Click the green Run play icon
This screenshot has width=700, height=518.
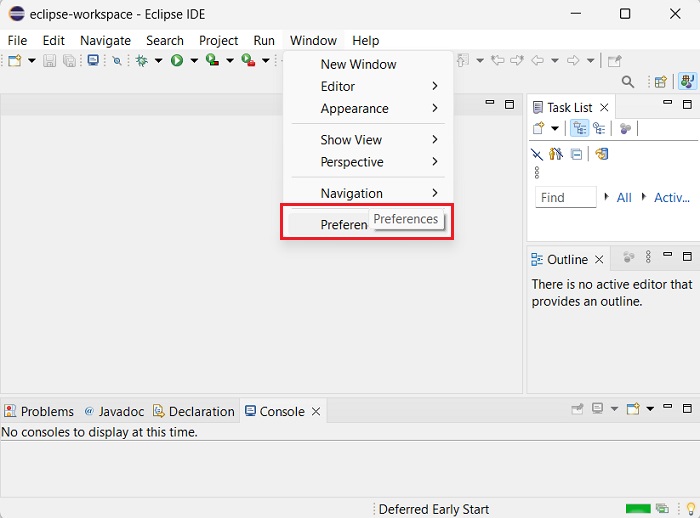177,60
